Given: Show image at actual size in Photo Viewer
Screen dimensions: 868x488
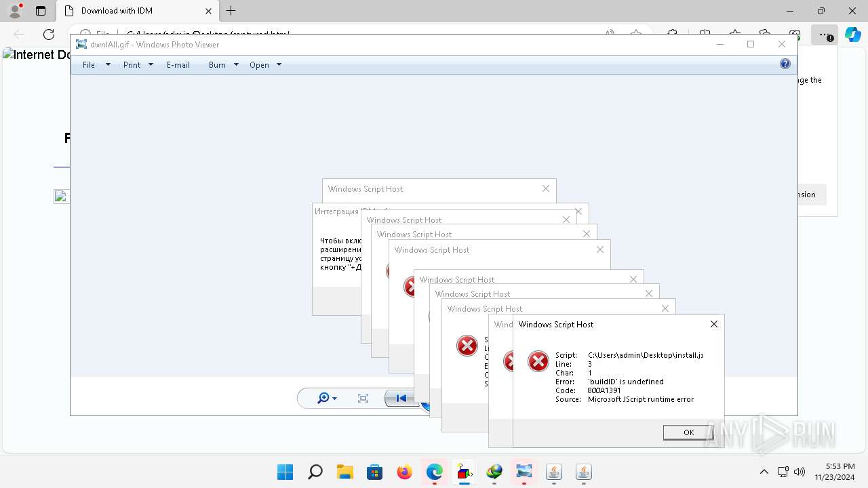Looking at the screenshot, I should (363, 399).
